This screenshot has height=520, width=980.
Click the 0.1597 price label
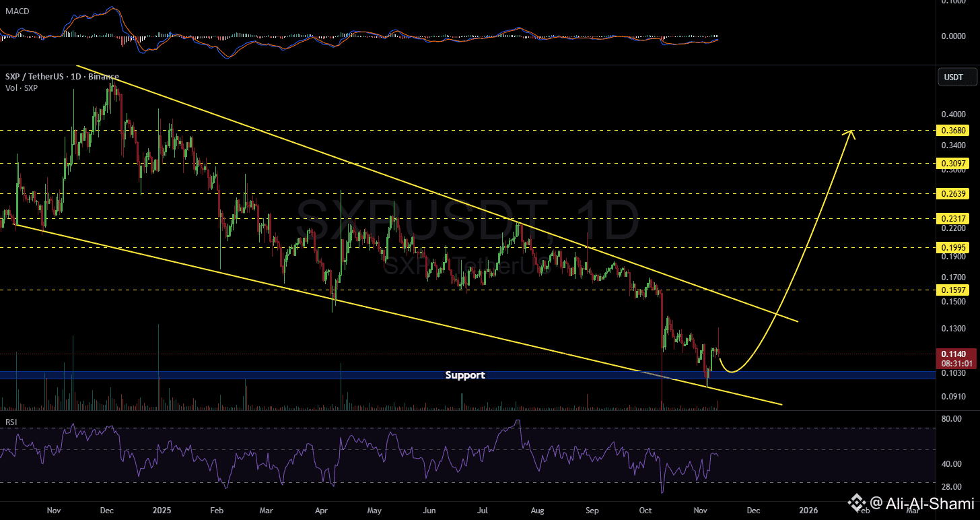[x=954, y=290]
